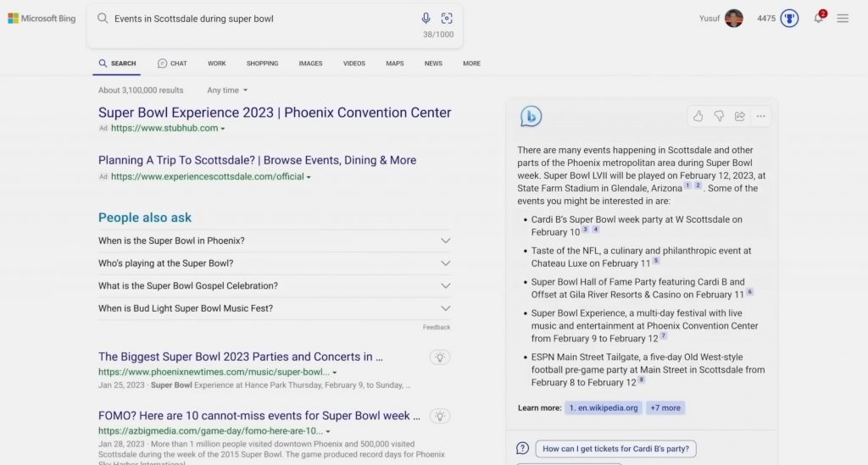Click the en.wikipedia.org source chip
Image resolution: width=868 pixels, height=465 pixels.
click(604, 408)
